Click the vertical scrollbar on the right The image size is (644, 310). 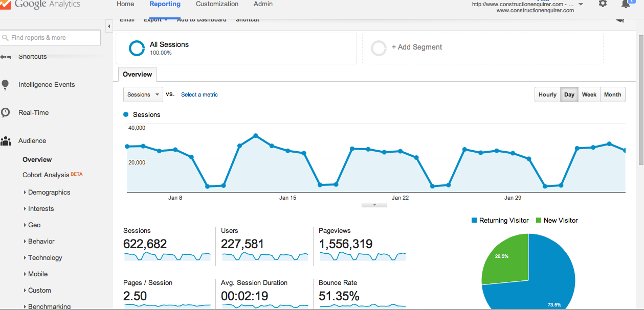click(x=641, y=100)
